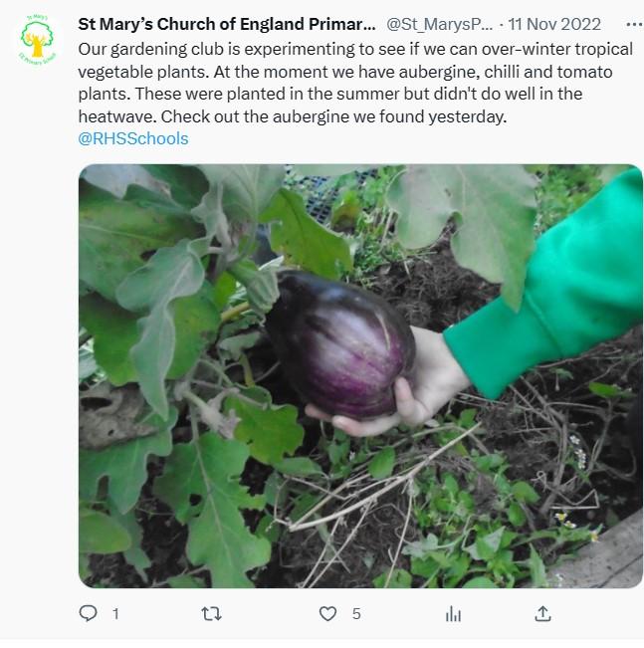Image resolution: width=644 pixels, height=648 pixels.
Task: Open the view analytics bar chart icon
Action: tap(453, 614)
